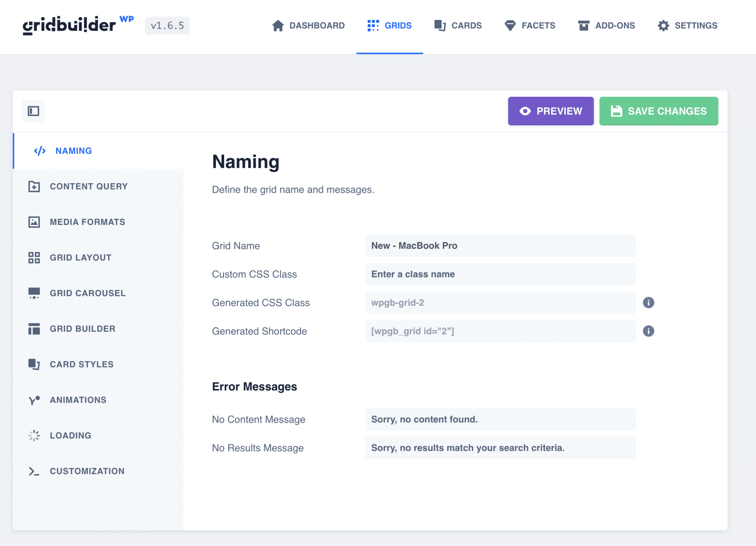Click the info icon for Generated CSS Class
The image size is (756, 546).
[649, 303]
